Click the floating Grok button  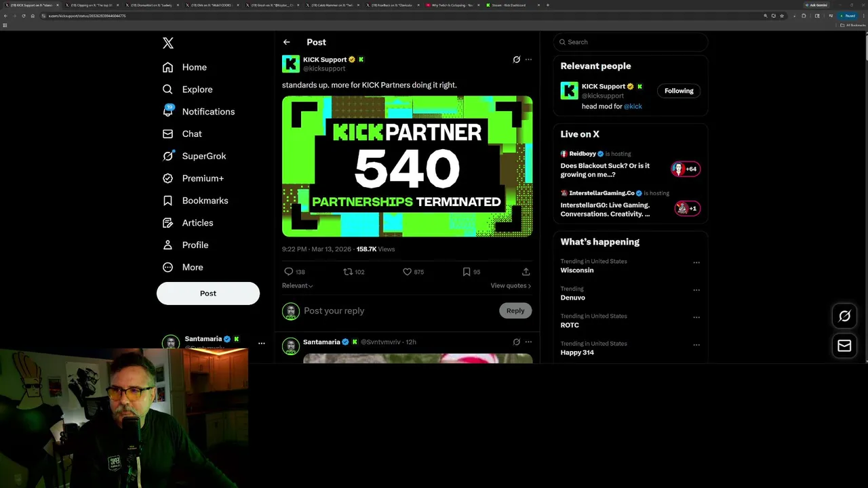pyautogui.click(x=844, y=316)
